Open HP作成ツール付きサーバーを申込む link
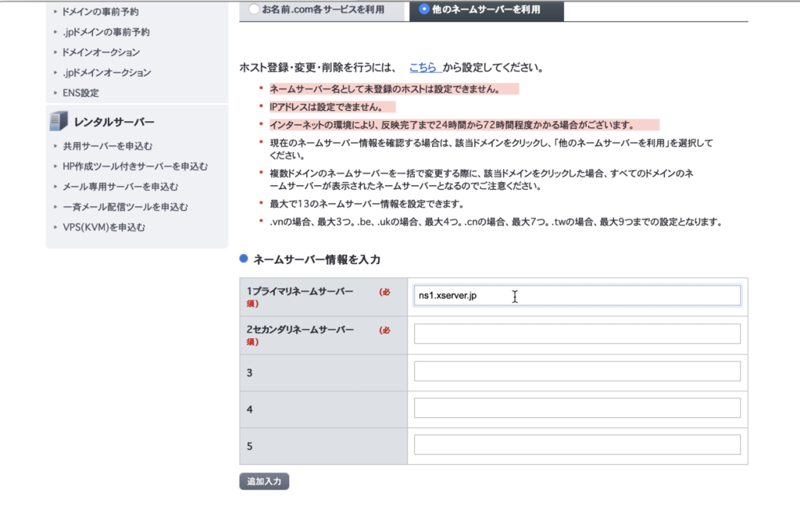Image resolution: width=800 pixels, height=532 pixels. click(x=134, y=166)
